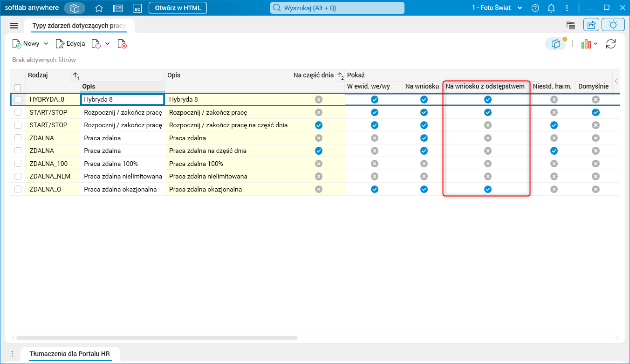The image size is (630, 364).
Task: Open the 1 - Foto Świat company dropdown
Action: click(x=497, y=8)
